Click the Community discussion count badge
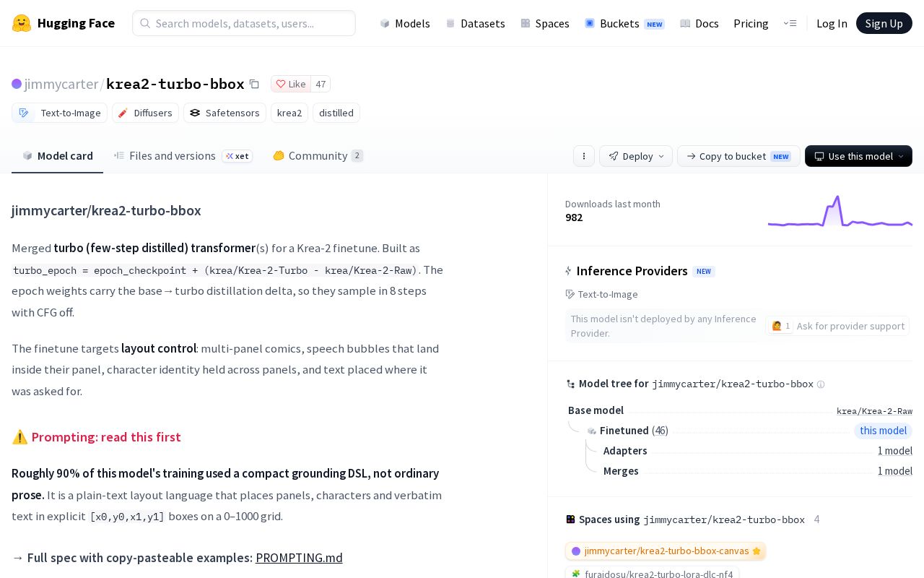Viewport: 924px width, 578px height. [x=357, y=155]
